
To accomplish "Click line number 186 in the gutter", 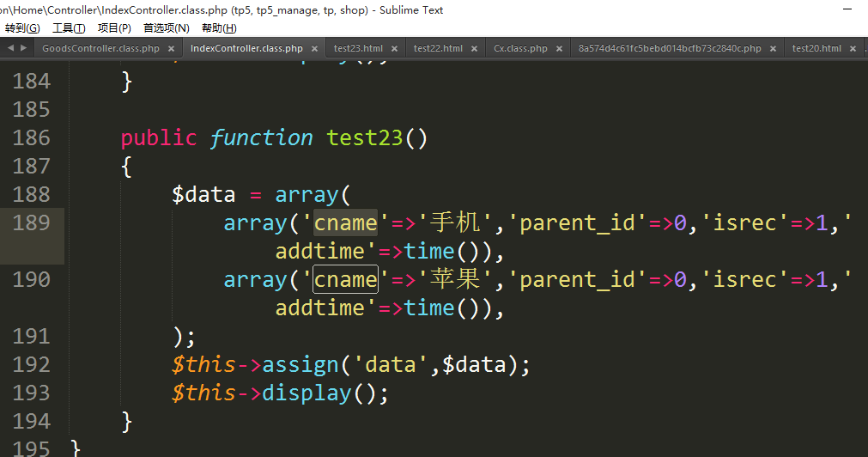I will (32, 138).
